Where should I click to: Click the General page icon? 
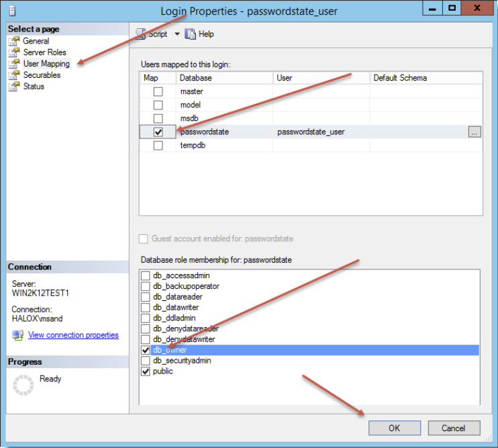tap(14, 41)
